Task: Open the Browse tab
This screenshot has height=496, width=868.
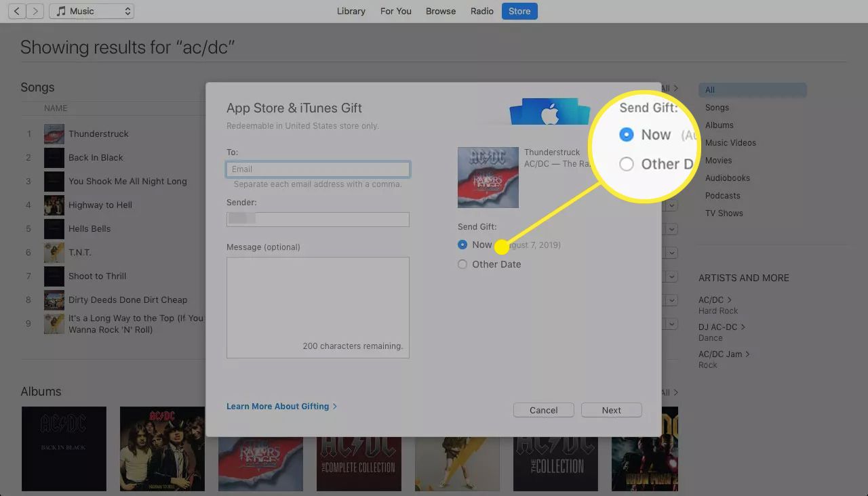Action: pos(441,11)
